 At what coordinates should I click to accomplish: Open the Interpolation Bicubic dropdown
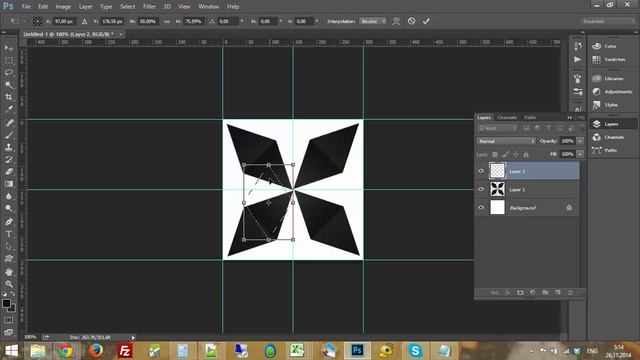(x=373, y=21)
